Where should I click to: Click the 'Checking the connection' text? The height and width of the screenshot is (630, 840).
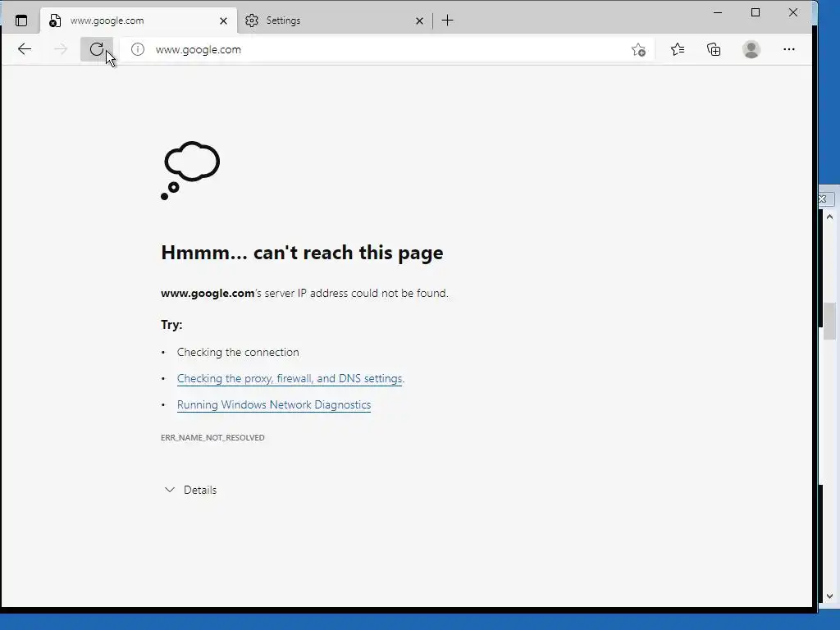[238, 352]
